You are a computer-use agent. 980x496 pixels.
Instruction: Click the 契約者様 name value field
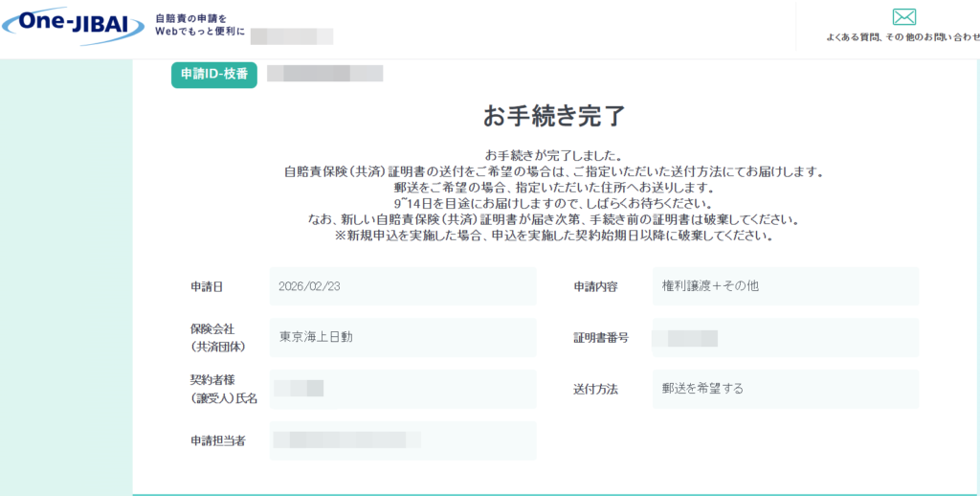coord(402,389)
